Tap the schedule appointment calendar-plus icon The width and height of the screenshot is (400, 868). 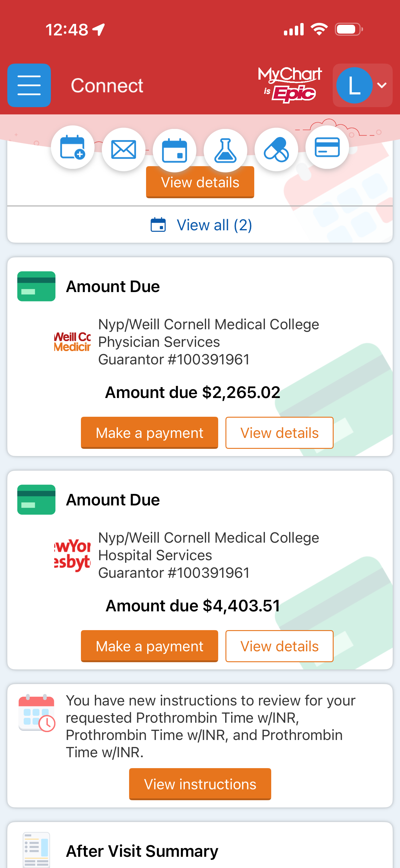point(72,148)
